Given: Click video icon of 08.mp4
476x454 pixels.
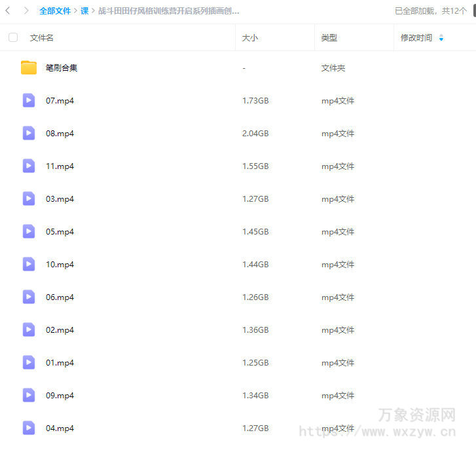Looking at the screenshot, I should pos(29,133).
